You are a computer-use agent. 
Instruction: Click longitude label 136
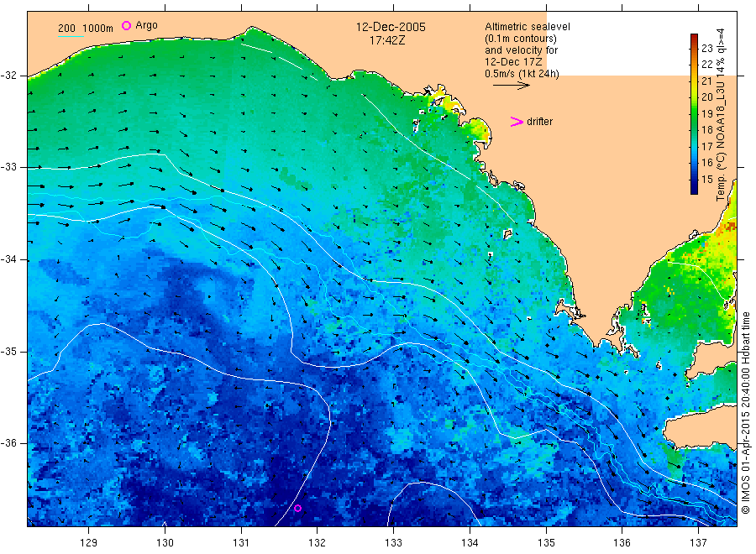622,543
